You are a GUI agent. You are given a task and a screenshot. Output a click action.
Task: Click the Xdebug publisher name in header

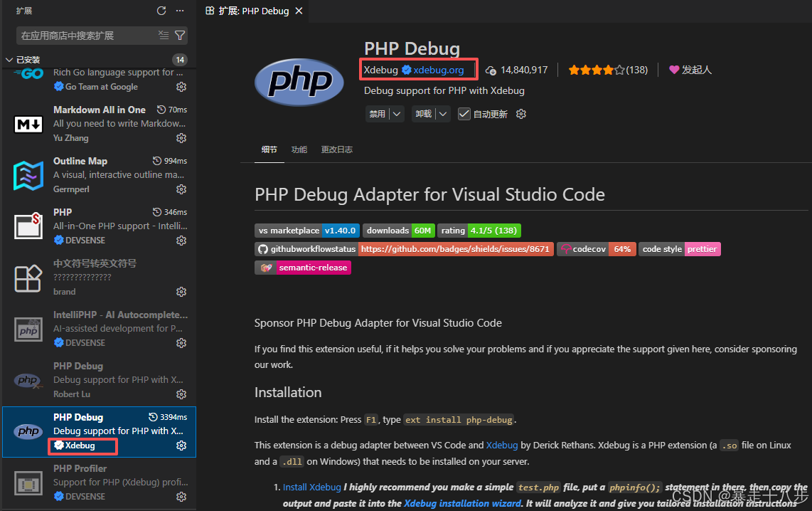[x=380, y=70]
